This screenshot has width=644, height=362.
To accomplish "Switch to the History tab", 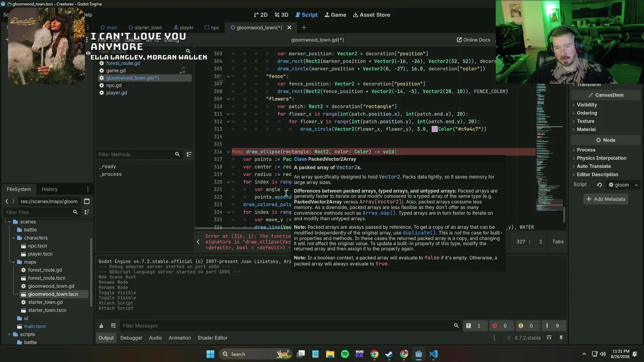I will coord(49,189).
